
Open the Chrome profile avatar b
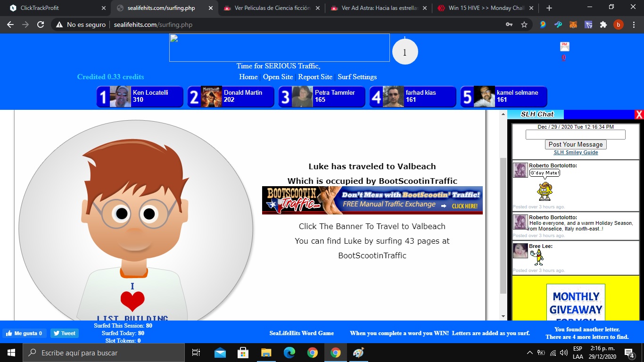click(x=618, y=25)
